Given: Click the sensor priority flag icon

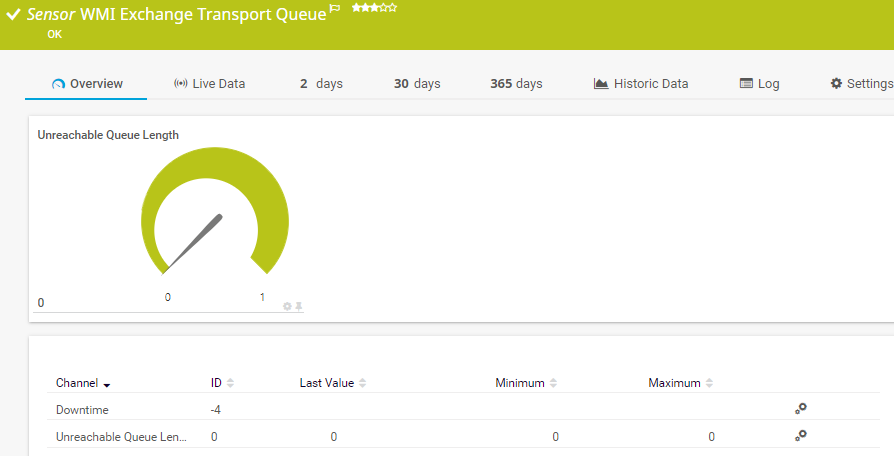Looking at the screenshot, I should tap(335, 9).
